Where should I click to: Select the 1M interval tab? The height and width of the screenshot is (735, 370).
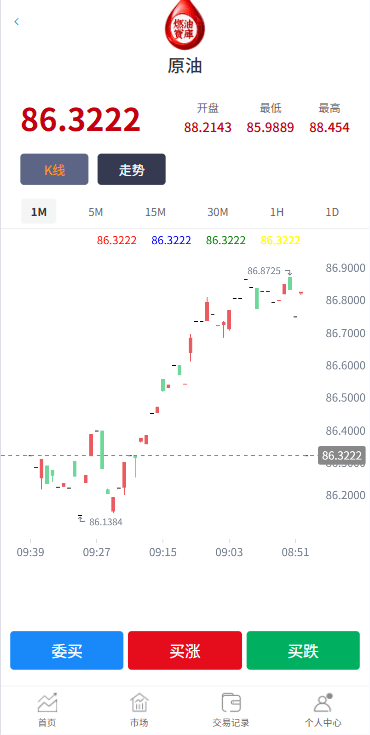(39, 212)
